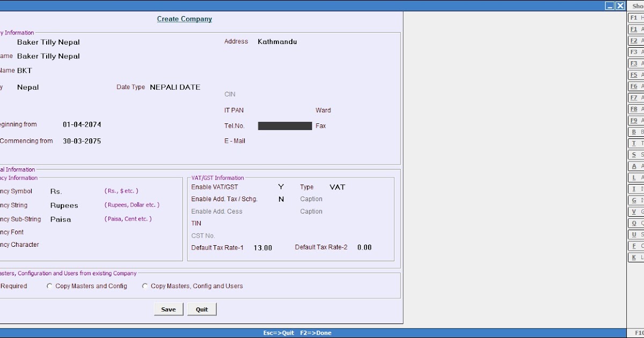
Task: Click the F9 sidebar shortcut button
Action: (636, 120)
